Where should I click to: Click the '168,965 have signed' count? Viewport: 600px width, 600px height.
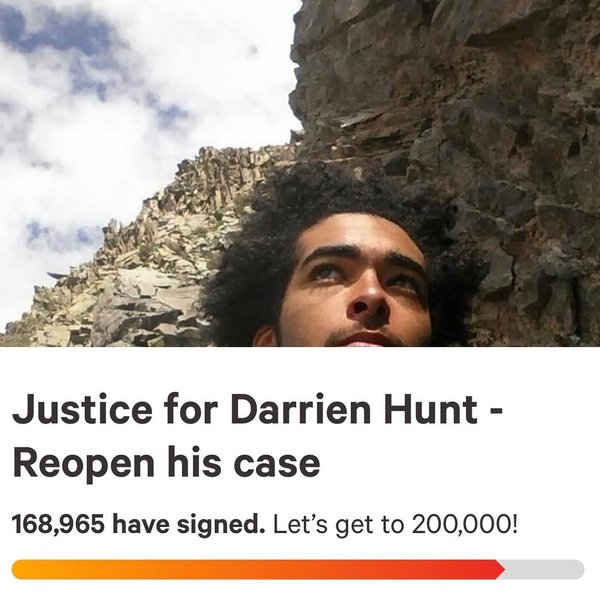139,524
